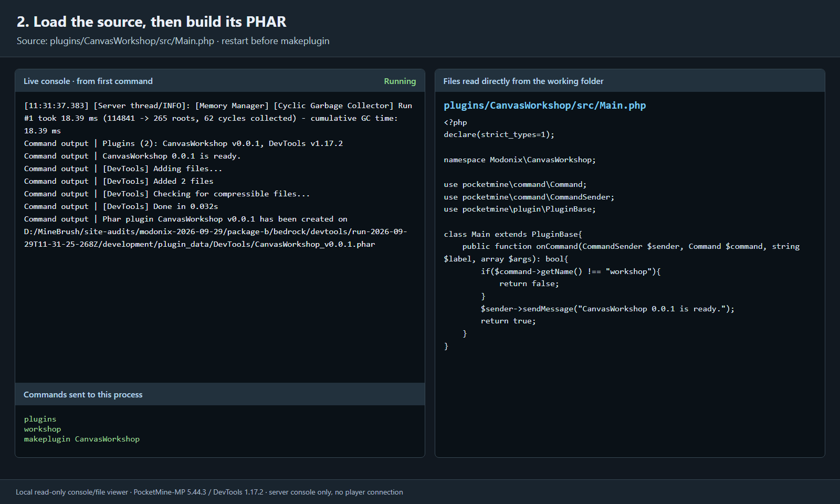
Task: Click the line ending "CanvasWorkshop_v0.0.1.phar"
Action: click(x=199, y=244)
